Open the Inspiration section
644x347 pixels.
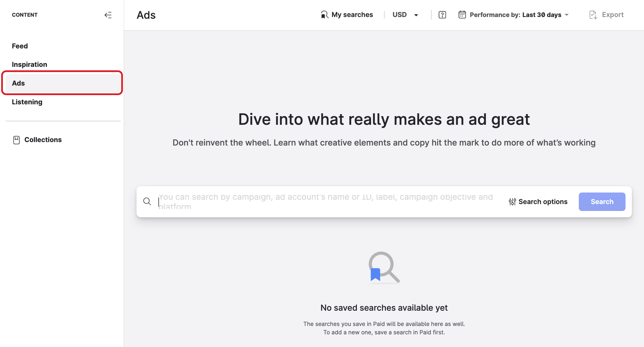point(29,64)
